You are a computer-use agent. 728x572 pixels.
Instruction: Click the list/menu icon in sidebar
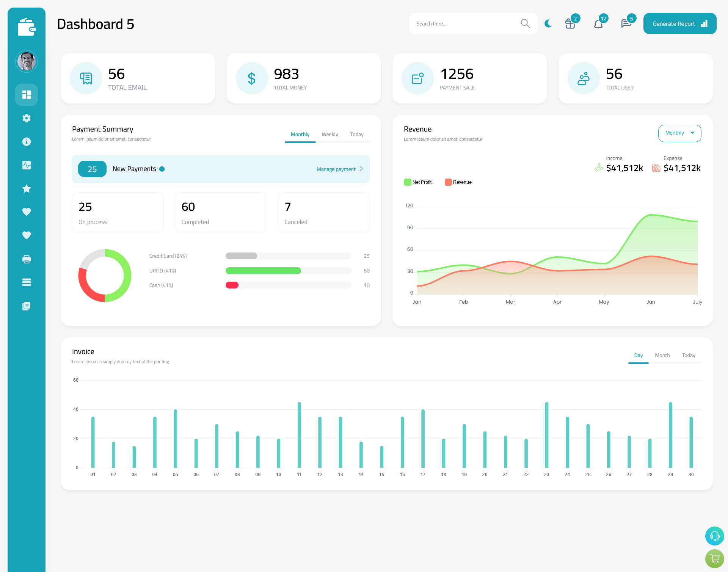(26, 282)
